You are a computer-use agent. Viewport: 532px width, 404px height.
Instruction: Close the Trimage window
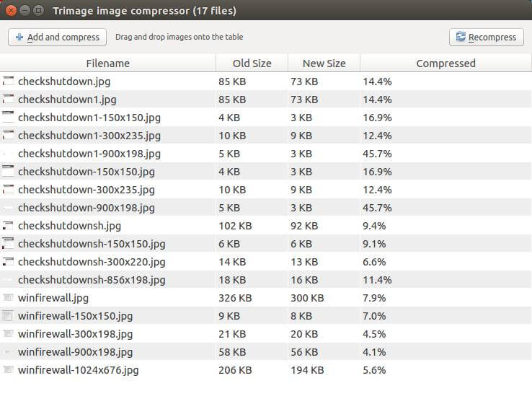click(11, 11)
